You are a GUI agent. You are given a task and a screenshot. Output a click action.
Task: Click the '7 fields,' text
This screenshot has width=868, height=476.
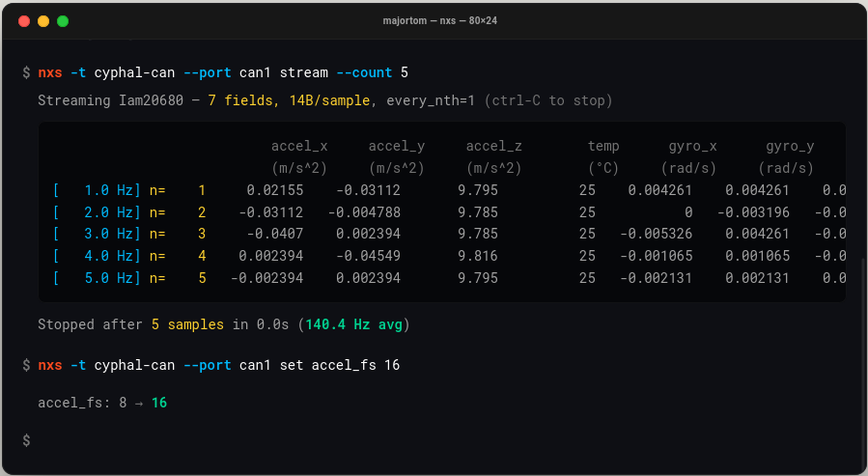coord(243,100)
